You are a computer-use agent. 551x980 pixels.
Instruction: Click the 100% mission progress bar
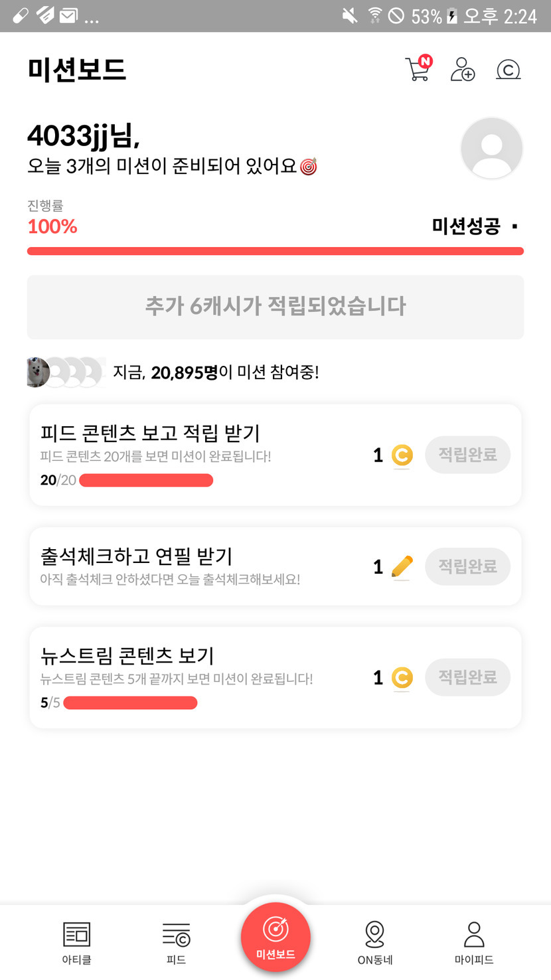275,251
